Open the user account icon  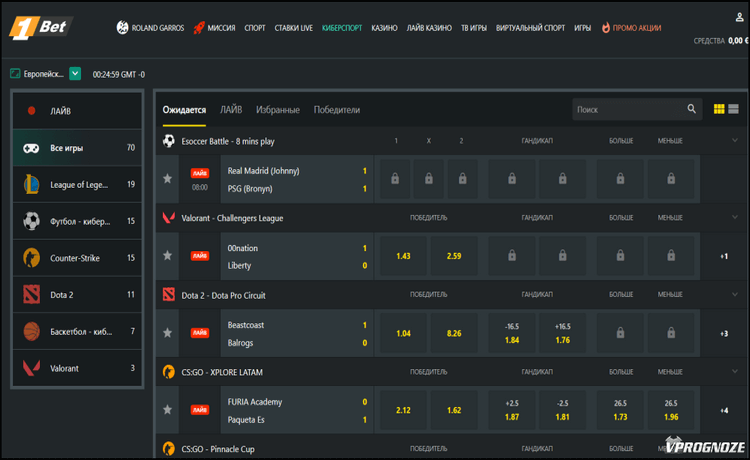(x=739, y=18)
